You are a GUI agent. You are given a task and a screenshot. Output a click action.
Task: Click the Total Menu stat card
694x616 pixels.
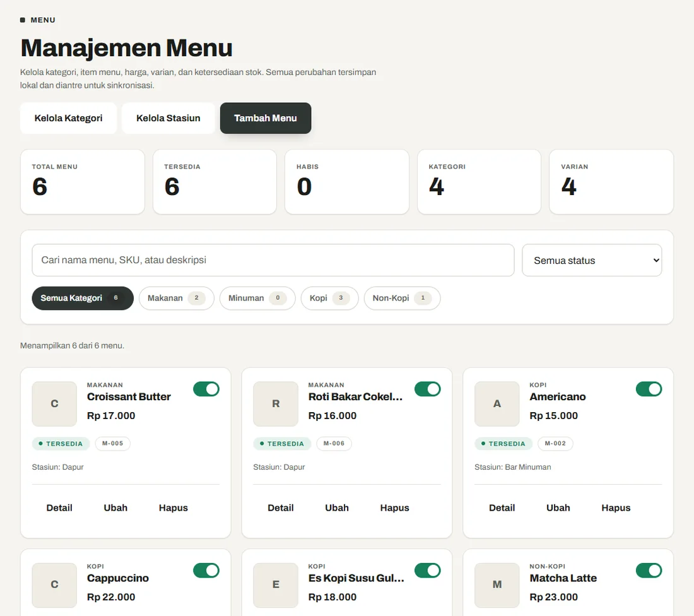[x=82, y=182]
